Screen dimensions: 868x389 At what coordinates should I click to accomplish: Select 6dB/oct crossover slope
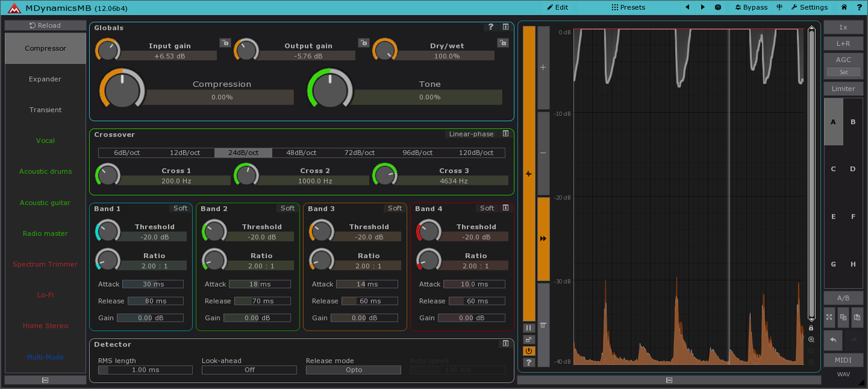(x=127, y=153)
